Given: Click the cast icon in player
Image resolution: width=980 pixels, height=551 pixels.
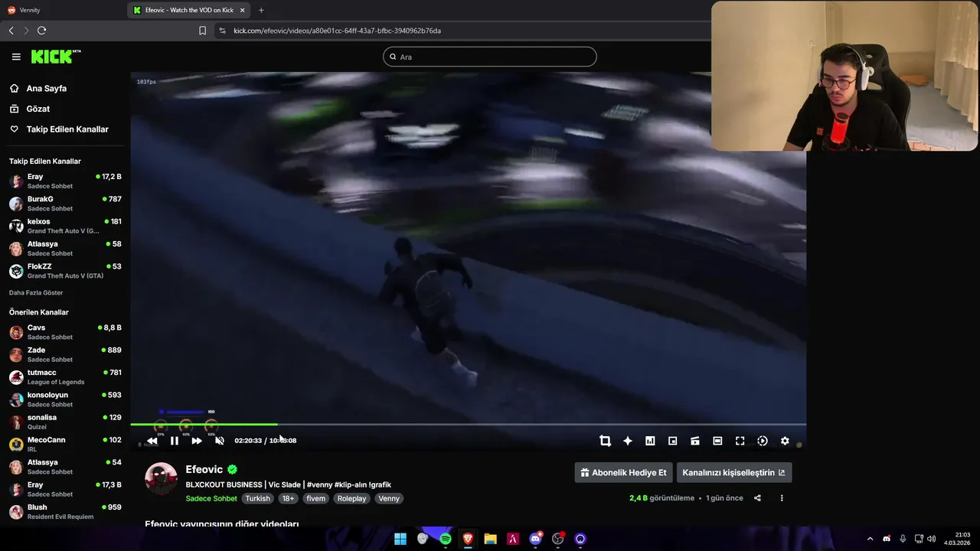Looking at the screenshot, I should pos(695,441).
